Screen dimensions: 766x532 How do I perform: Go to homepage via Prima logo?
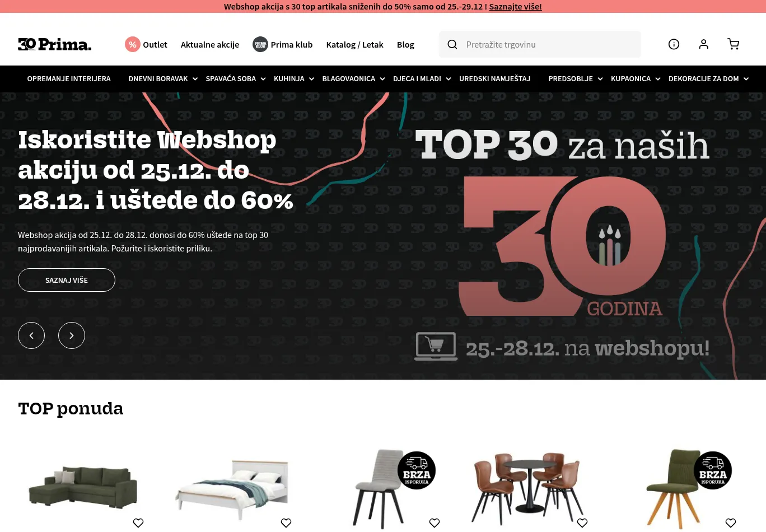pyautogui.click(x=55, y=44)
